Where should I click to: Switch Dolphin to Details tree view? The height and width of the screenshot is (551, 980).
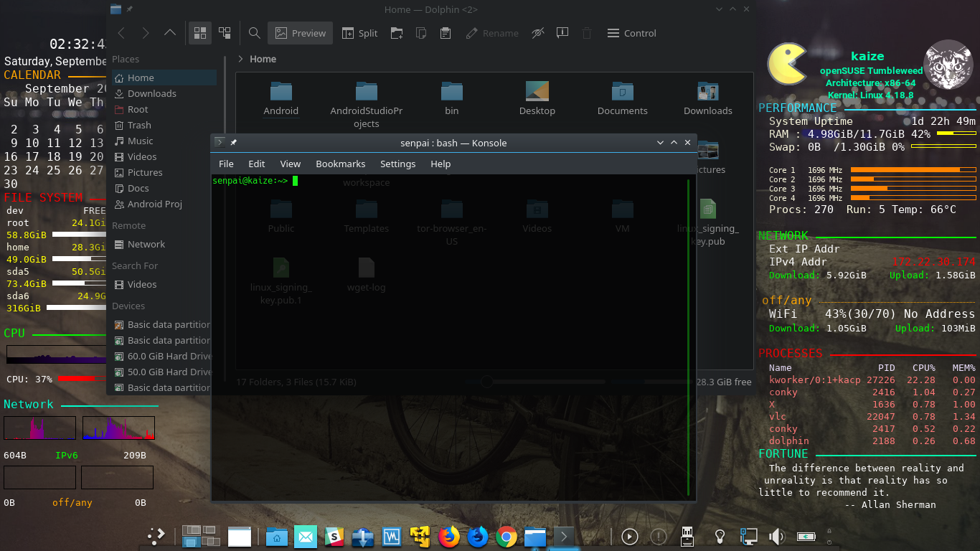225,33
